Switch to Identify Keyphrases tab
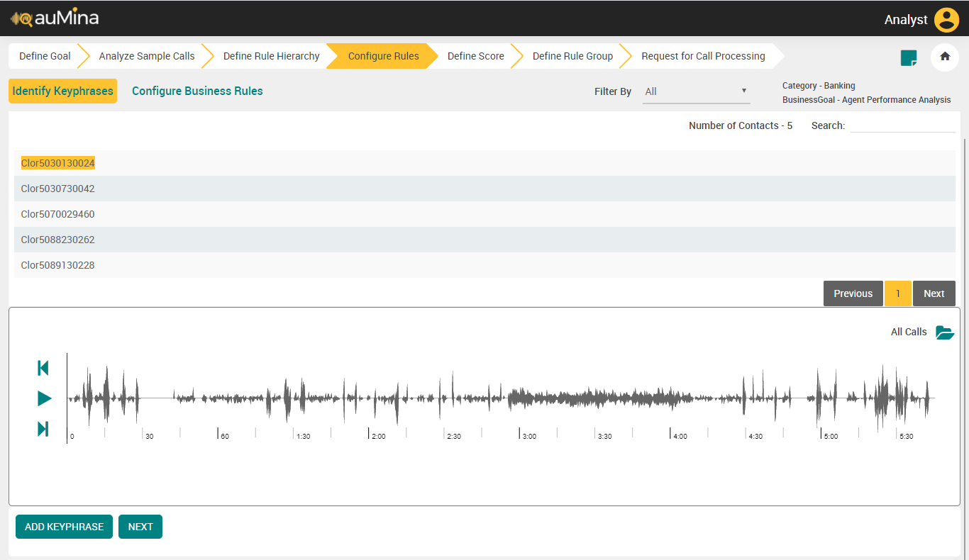 coord(62,91)
